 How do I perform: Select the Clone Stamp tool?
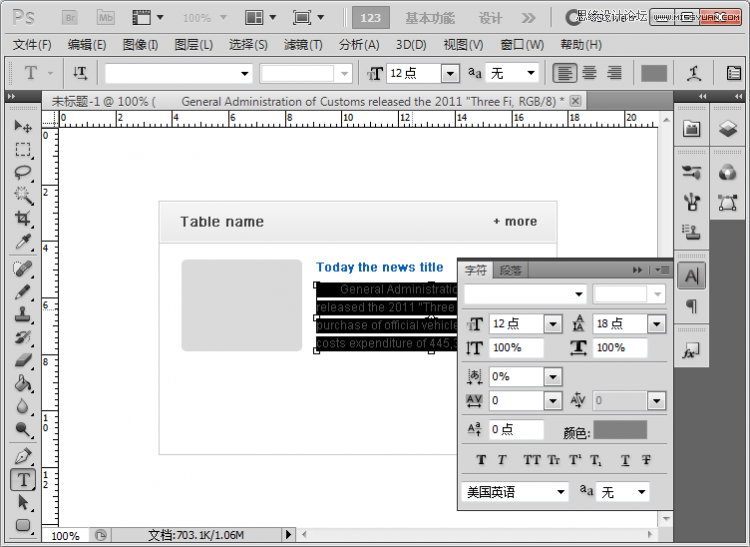23,314
